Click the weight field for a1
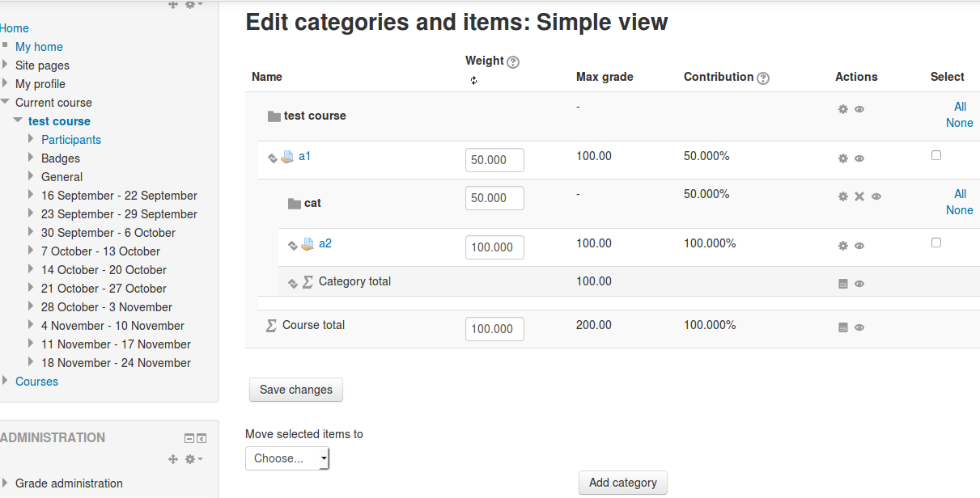 point(494,160)
